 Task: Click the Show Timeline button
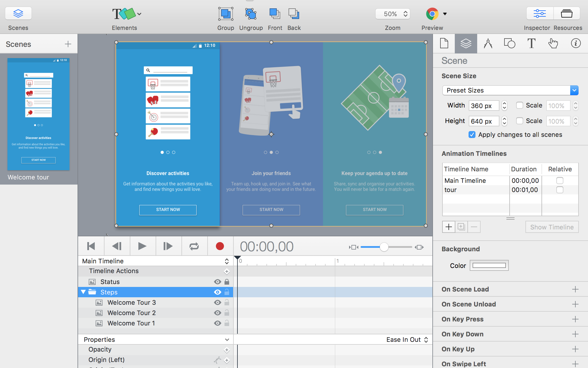coord(552,227)
